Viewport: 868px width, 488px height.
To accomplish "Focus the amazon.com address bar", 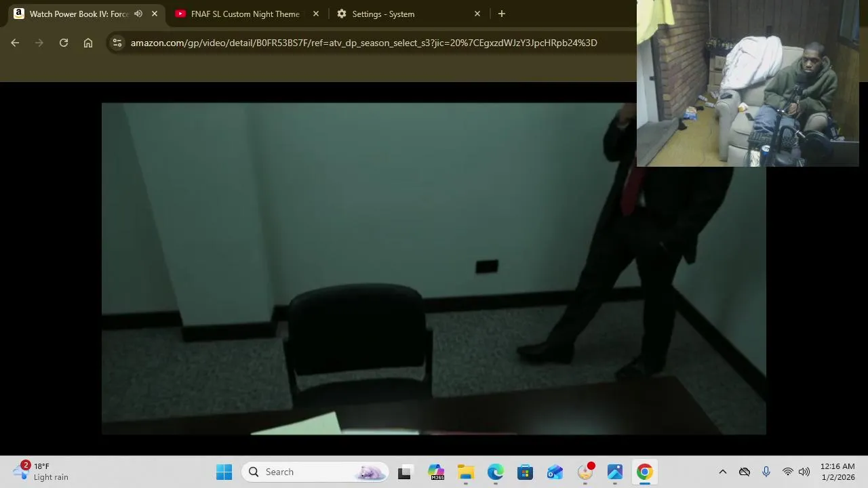I will (363, 43).
